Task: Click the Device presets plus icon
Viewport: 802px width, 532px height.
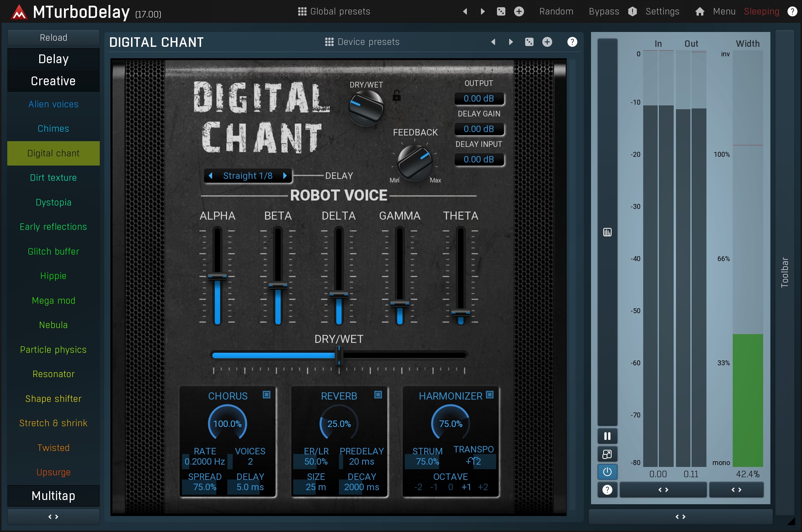Action: tap(547, 42)
